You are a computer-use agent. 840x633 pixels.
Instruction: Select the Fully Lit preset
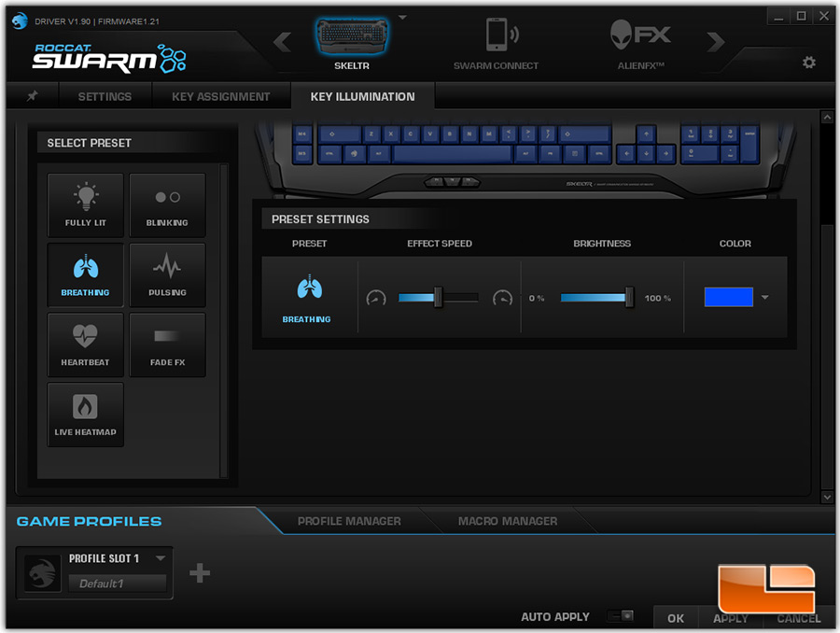pyautogui.click(x=85, y=205)
